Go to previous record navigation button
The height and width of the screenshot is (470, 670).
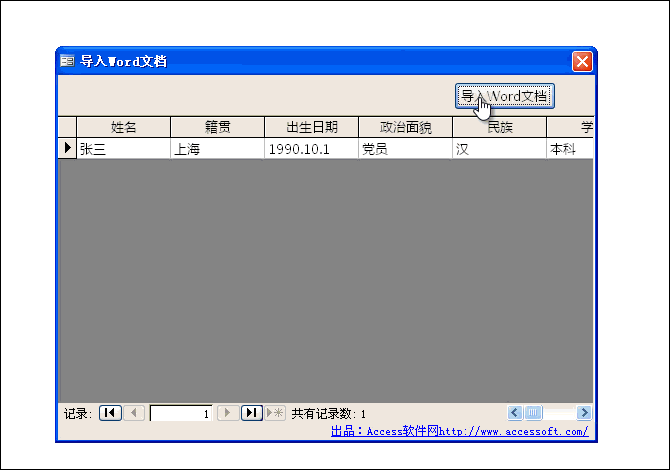(x=134, y=413)
